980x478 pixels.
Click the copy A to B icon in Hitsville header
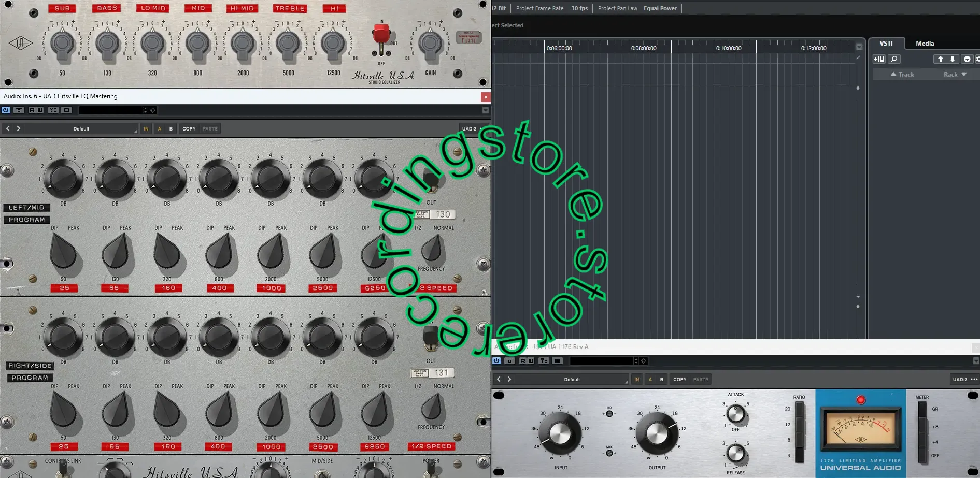pyautogui.click(x=66, y=110)
